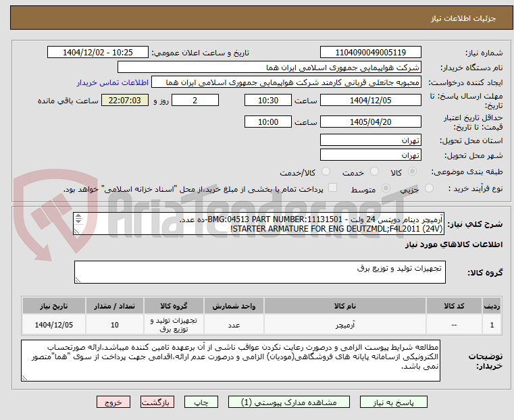This screenshot has width=514, height=420.
Task: Click remaining time field 22:07:03
Action: pyautogui.click(x=125, y=100)
